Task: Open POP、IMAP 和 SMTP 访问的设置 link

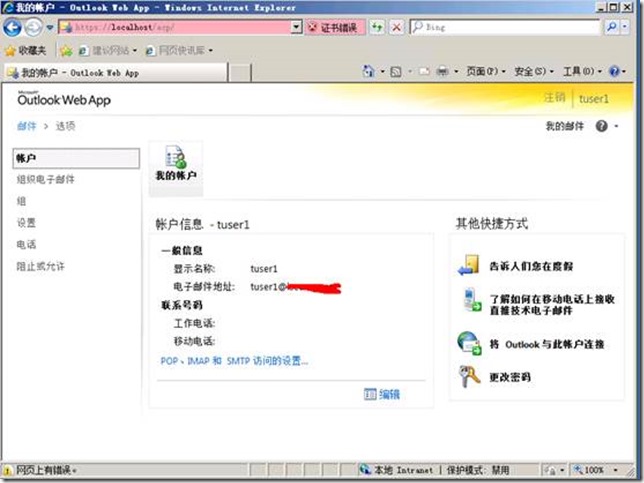Action: 234,361
